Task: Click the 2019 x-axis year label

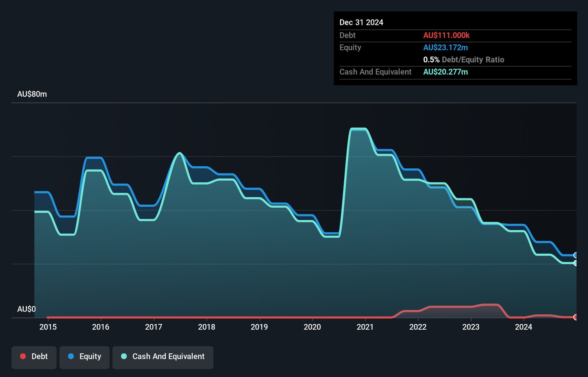Action: 259,327
